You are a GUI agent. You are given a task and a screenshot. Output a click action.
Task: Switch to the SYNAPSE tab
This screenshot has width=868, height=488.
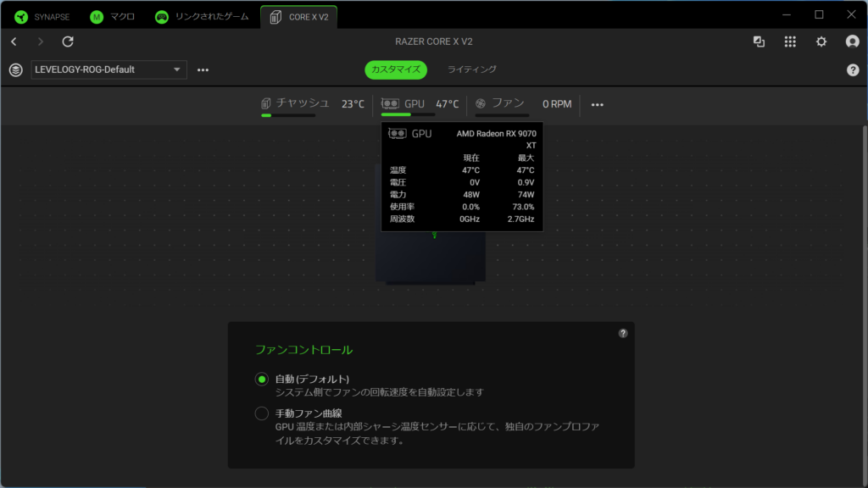tap(42, 16)
